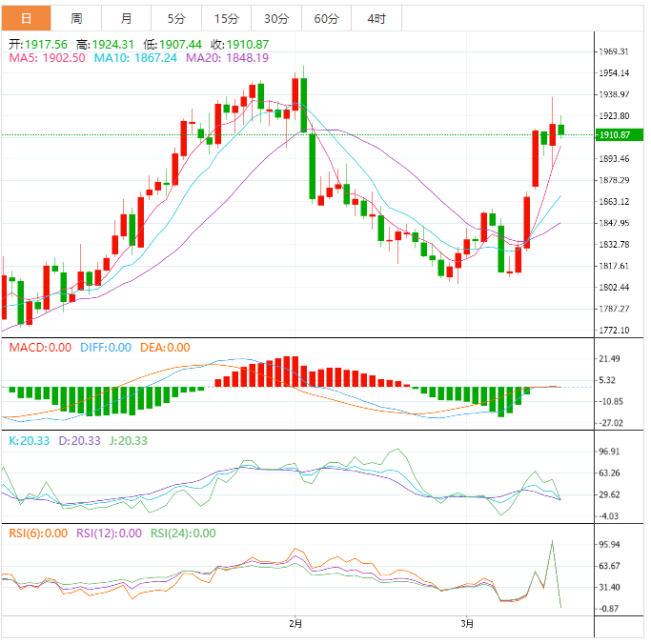The width and height of the screenshot is (651, 644).
Task: Show the 60分 interval chart
Action: pos(326,18)
